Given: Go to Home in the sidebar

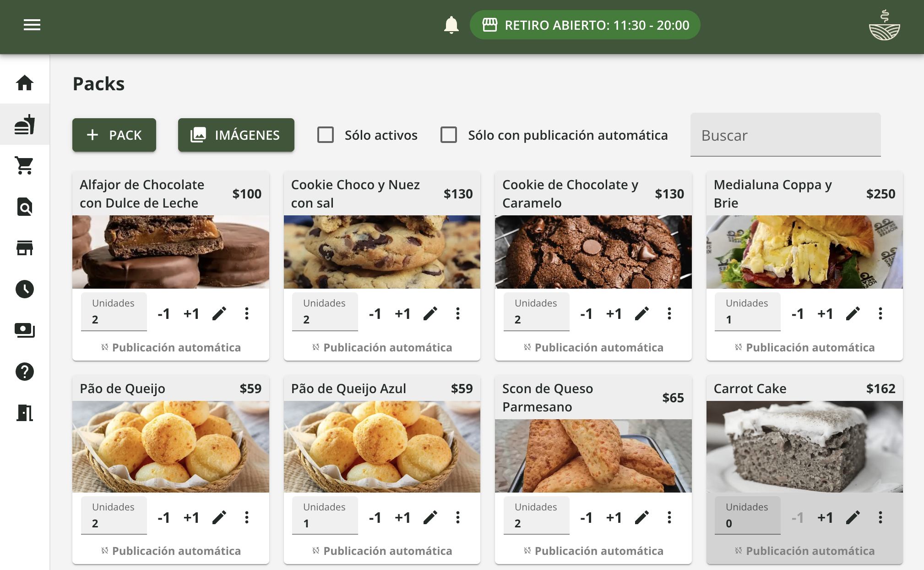Looking at the screenshot, I should pyautogui.click(x=25, y=83).
